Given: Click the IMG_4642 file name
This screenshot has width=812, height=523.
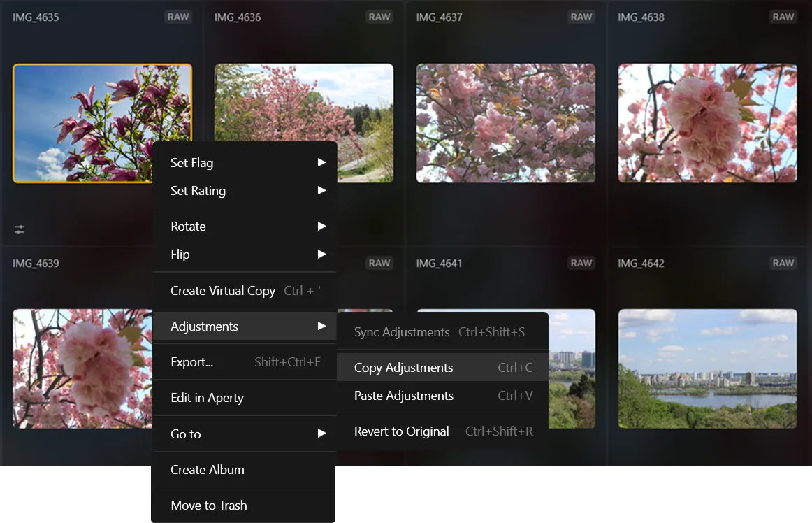Looking at the screenshot, I should click(x=641, y=264).
